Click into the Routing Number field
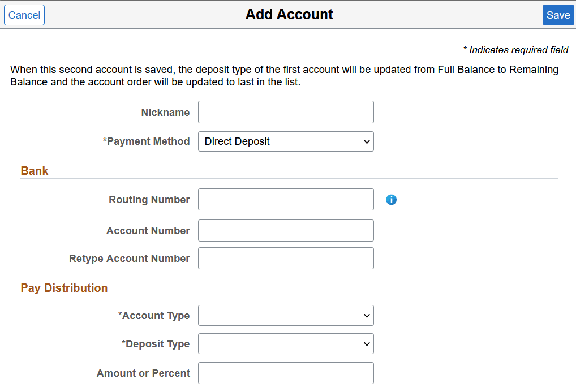 [x=285, y=199]
